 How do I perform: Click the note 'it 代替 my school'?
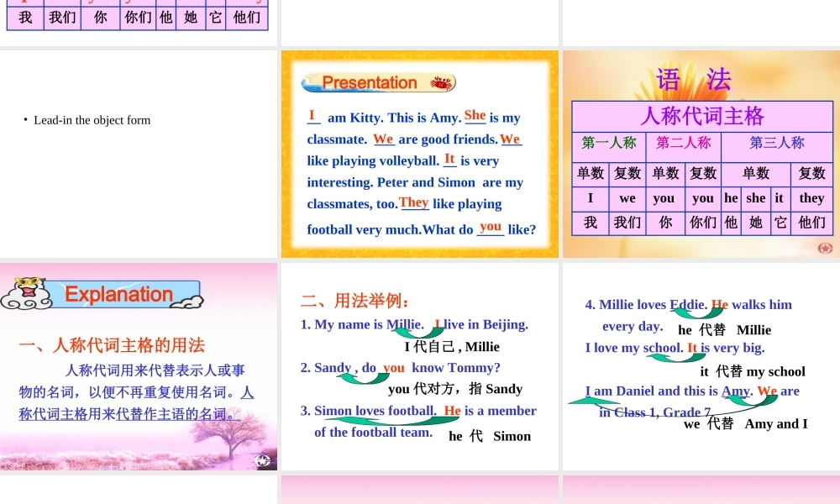[x=752, y=371]
